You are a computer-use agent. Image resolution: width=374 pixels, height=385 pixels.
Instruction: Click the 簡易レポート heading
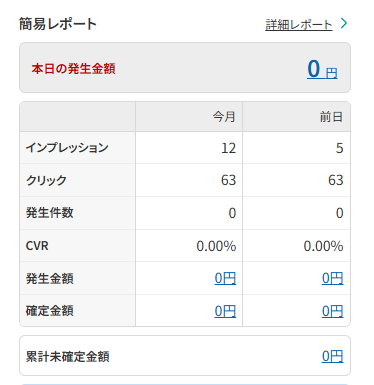pyautogui.click(x=58, y=24)
